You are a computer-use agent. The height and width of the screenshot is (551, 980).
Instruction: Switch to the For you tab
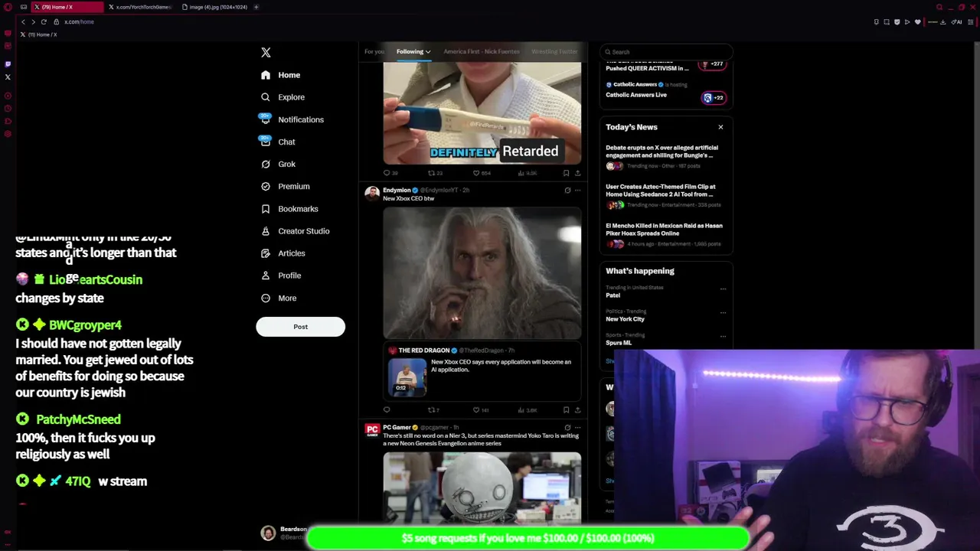coord(374,51)
